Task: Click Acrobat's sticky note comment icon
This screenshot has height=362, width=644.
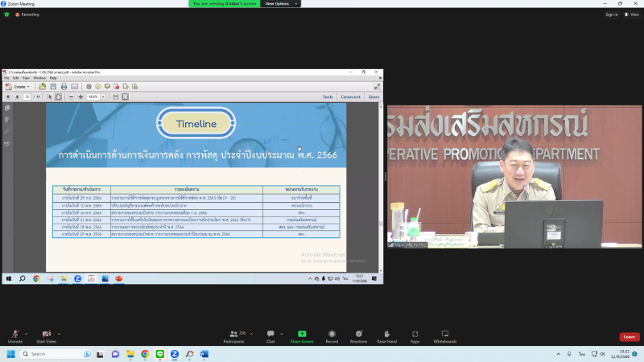Action: pos(98,87)
